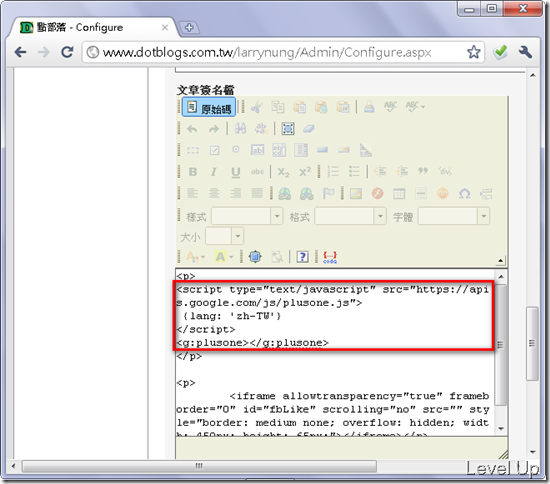Insert a hidden field icon
Viewport: 550px width, 484px height.
(x=365, y=150)
